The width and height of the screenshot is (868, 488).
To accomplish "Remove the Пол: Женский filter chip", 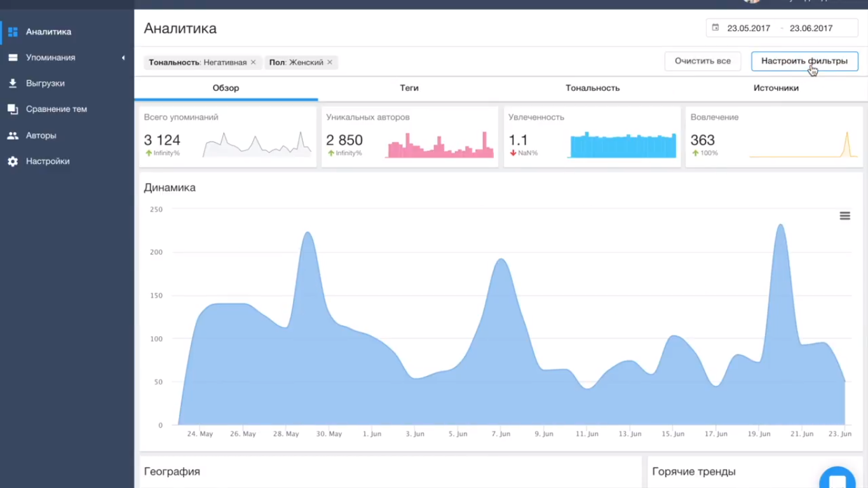I will coord(330,62).
